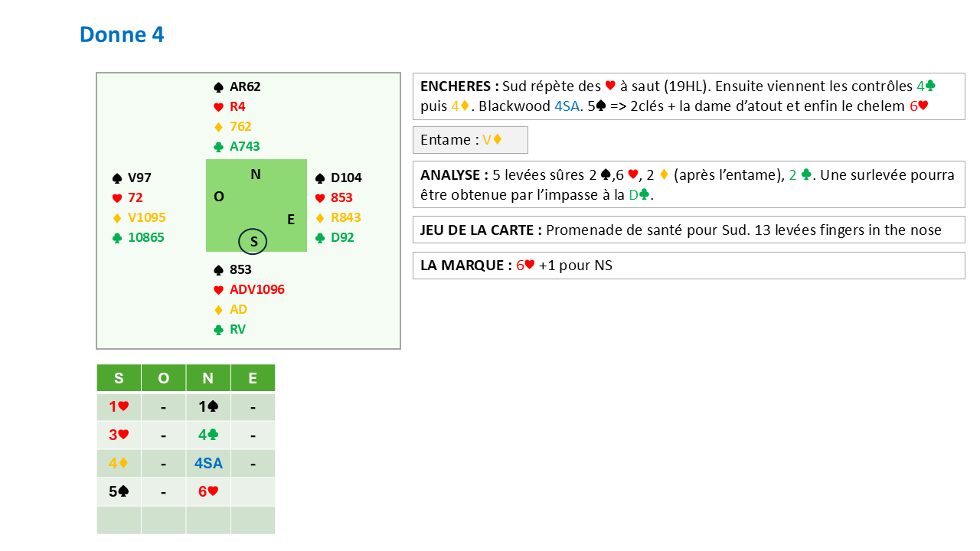The height and width of the screenshot is (551, 980).
Task: Select the final 6♥ bid cell
Action: 207,491
